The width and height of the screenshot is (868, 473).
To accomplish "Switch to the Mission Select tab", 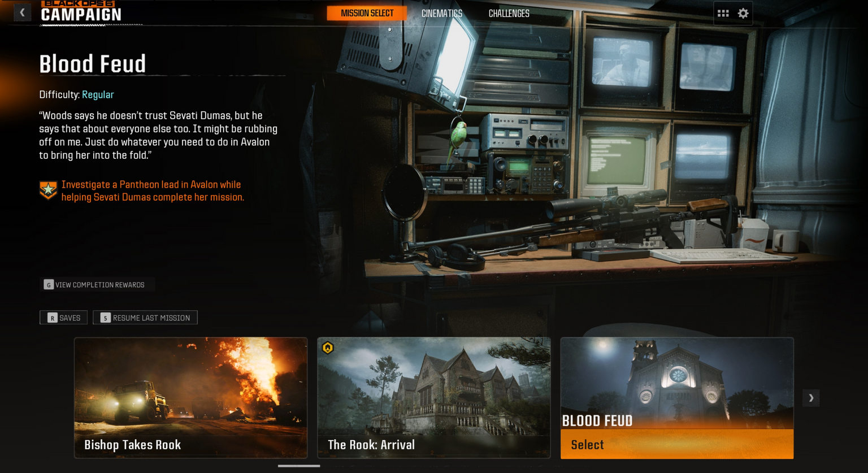I will [x=367, y=14].
